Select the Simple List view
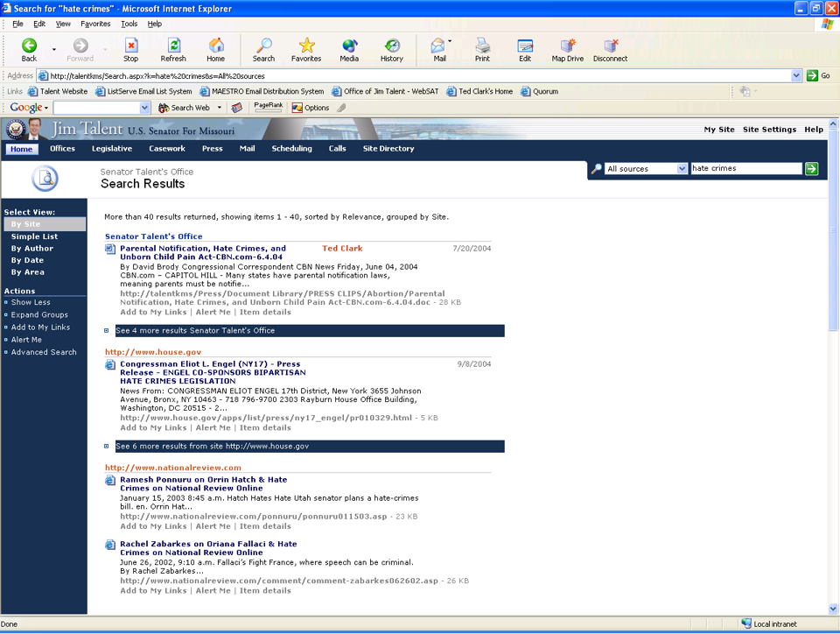 point(34,236)
